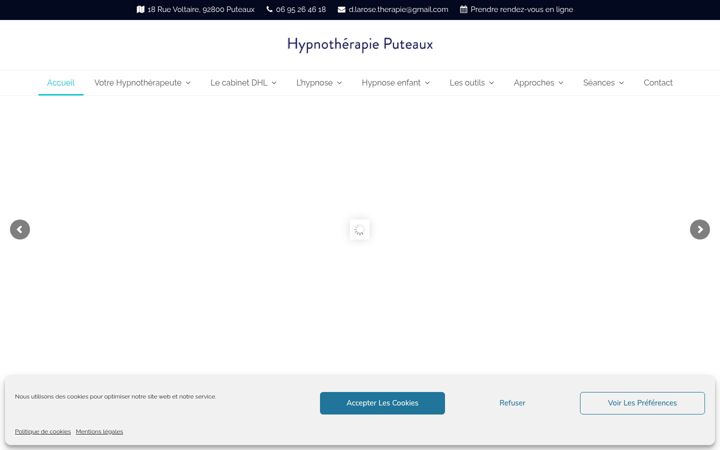The height and width of the screenshot is (450, 720).
Task: Open the Mentions légales link
Action: pos(99,432)
